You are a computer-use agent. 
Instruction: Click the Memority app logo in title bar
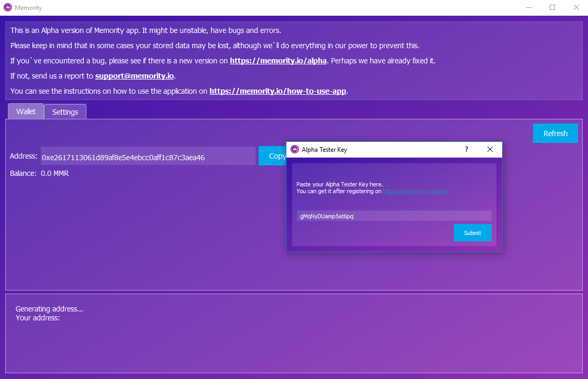pyautogui.click(x=7, y=7)
